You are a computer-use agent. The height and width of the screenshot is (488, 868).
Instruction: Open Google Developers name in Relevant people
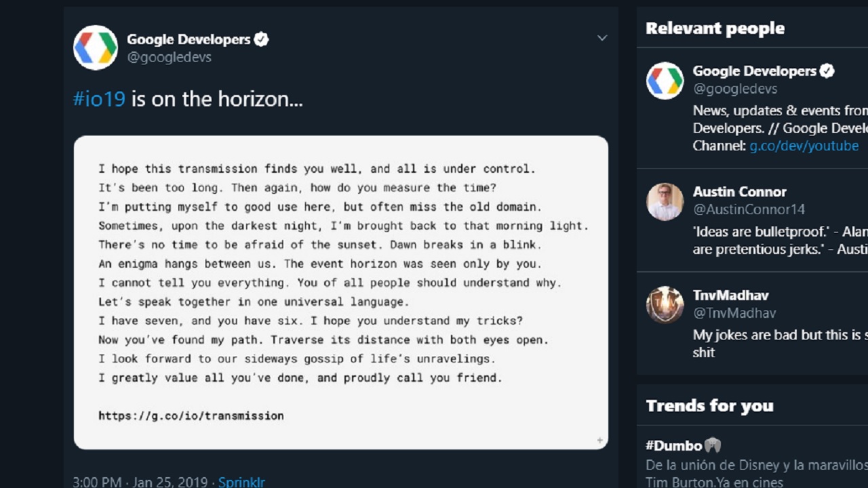(754, 70)
